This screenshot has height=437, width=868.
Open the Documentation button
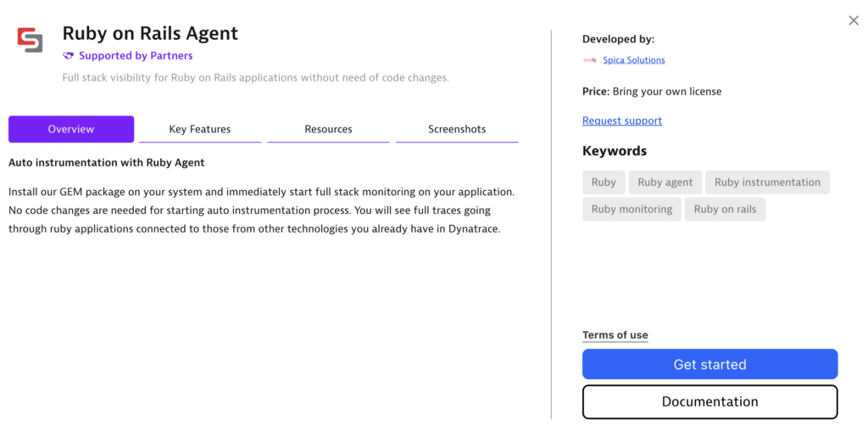point(709,401)
